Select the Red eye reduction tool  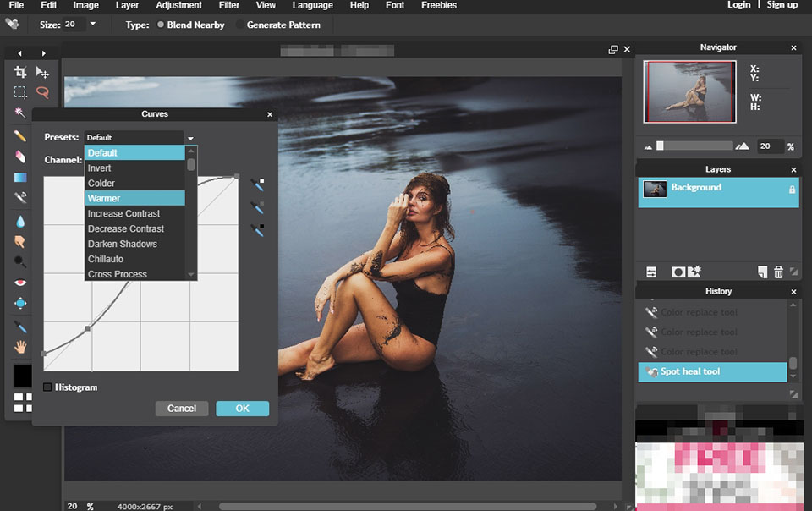[20, 283]
